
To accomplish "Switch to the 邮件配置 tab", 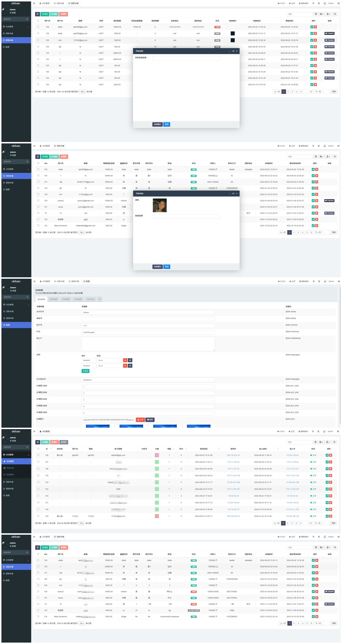I will (53, 299).
